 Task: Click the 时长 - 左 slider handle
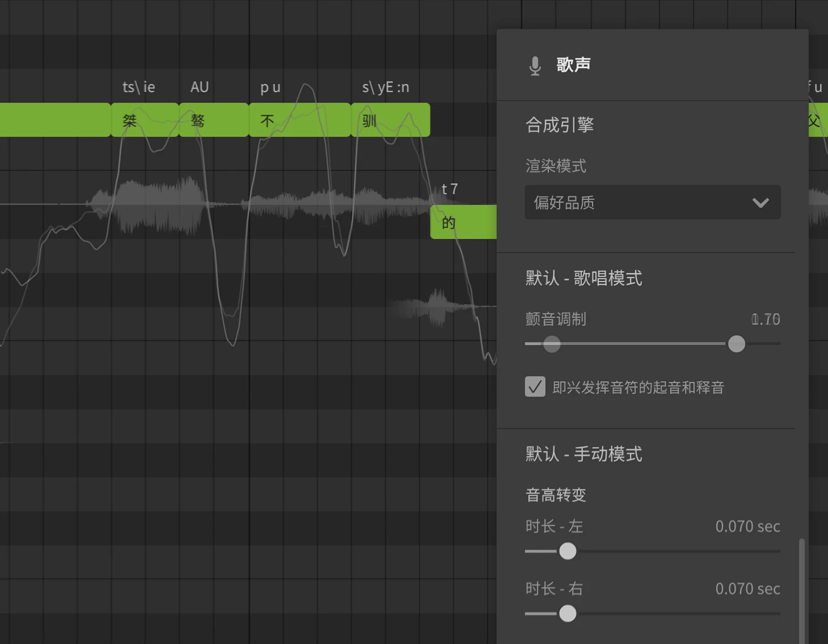tap(567, 551)
